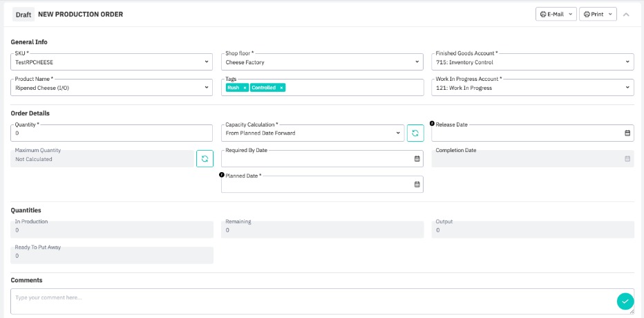644x318 pixels.
Task: Open the E-Mail dropdown button
Action: pos(556,14)
